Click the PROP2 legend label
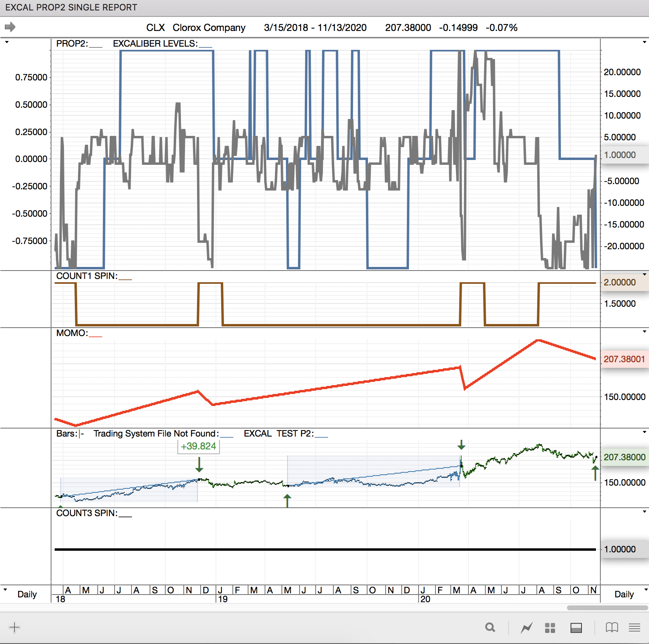Viewport: 649px width, 644px height. (72, 43)
